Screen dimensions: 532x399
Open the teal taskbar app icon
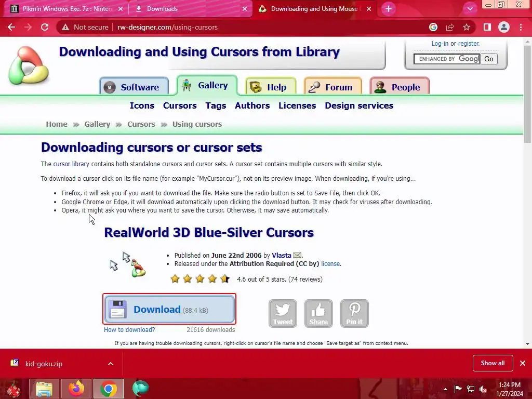pyautogui.click(x=140, y=389)
